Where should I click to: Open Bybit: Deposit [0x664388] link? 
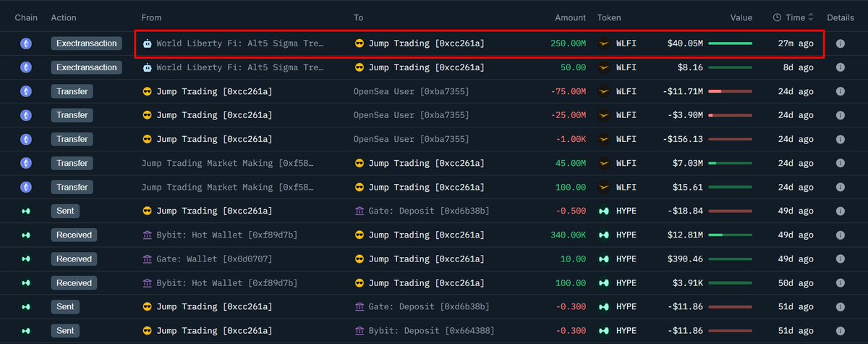[432, 330]
